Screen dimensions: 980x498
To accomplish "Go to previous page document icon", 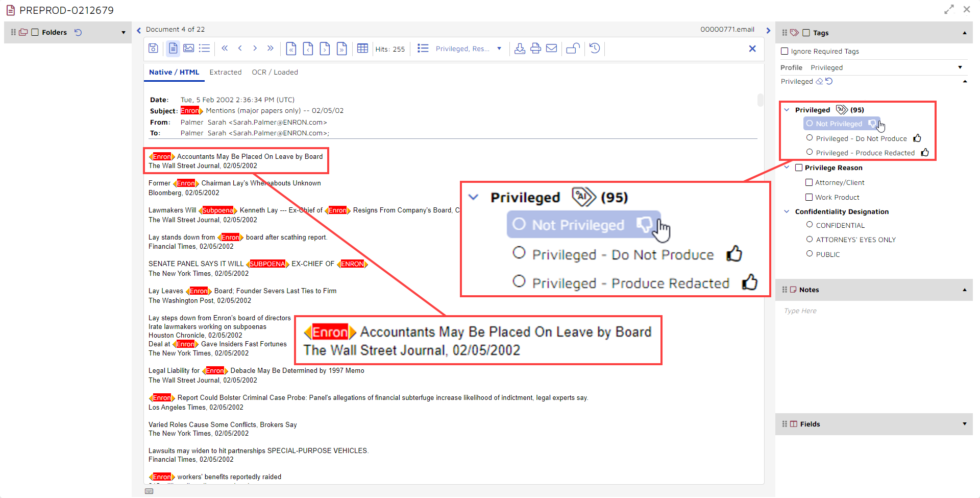I will pyautogui.click(x=308, y=49).
